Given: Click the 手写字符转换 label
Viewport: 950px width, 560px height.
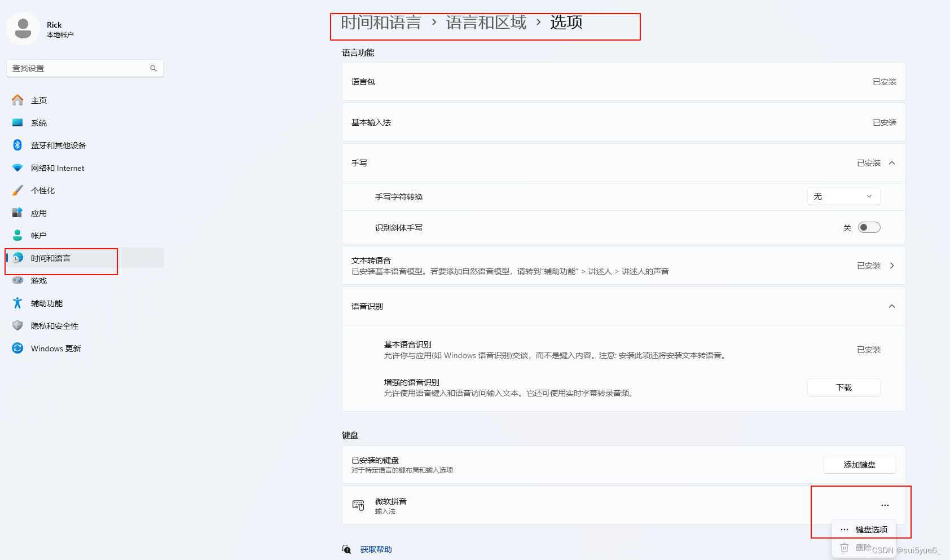Looking at the screenshot, I should click(x=399, y=197).
